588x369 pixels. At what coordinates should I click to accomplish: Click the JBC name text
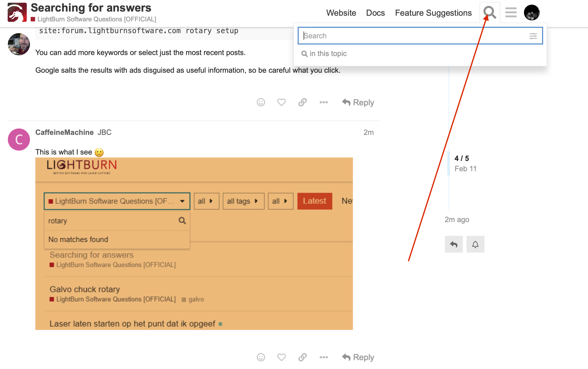[105, 132]
